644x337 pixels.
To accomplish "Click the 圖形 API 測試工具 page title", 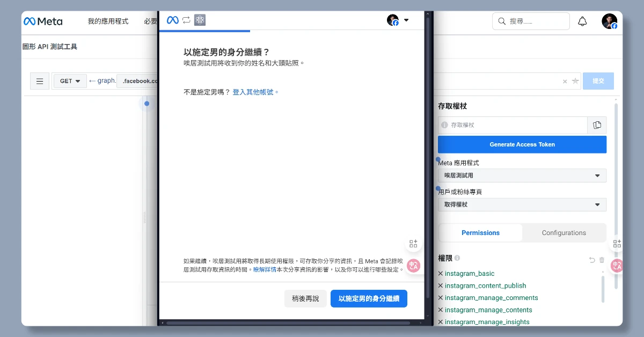I will [50, 47].
